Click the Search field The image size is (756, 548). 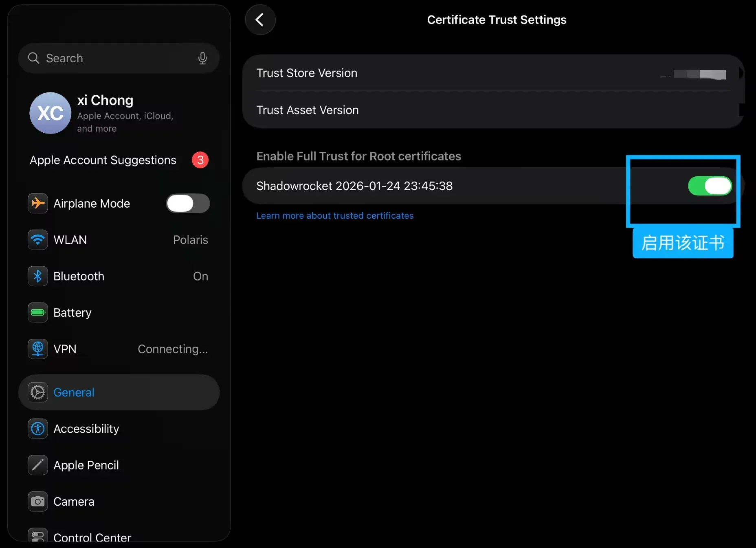pyautogui.click(x=114, y=58)
